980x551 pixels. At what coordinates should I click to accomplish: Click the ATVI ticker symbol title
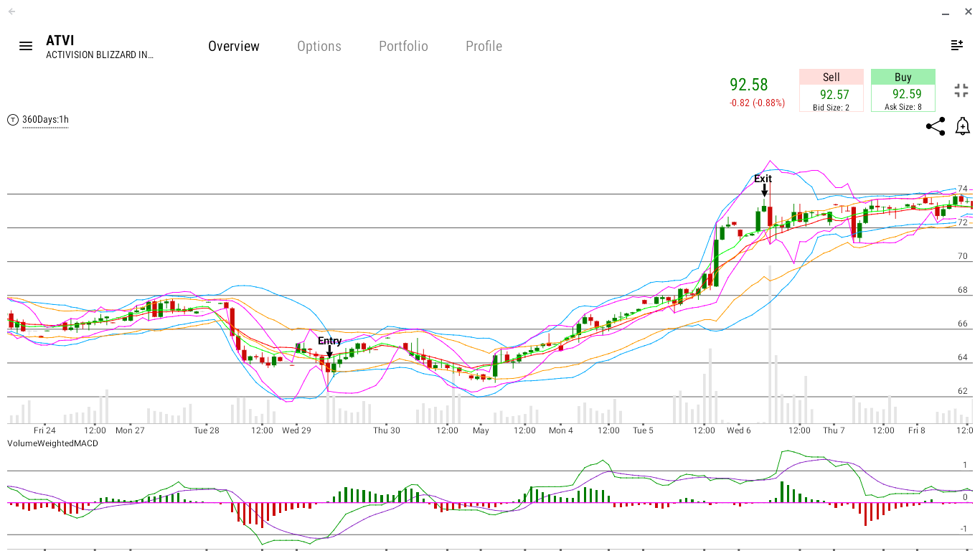click(60, 40)
